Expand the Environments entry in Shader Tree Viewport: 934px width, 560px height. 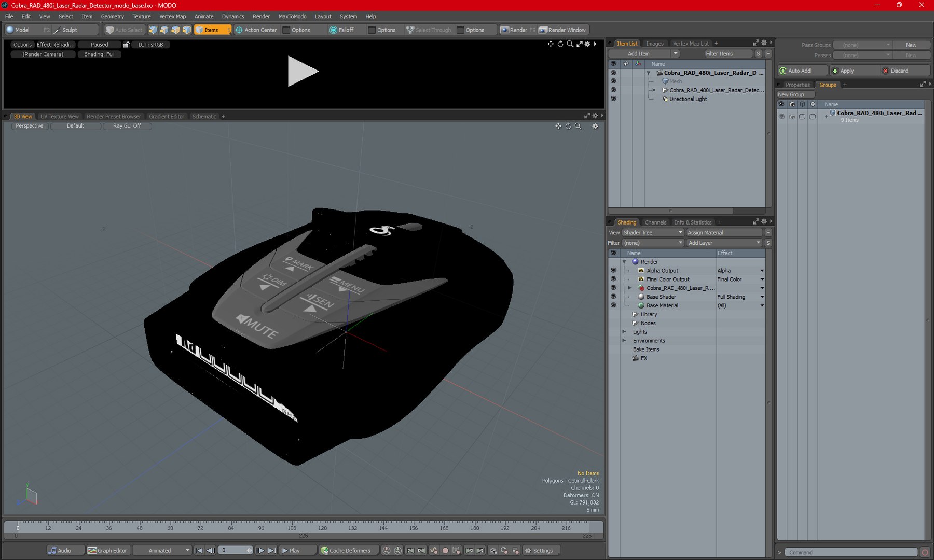624,341
